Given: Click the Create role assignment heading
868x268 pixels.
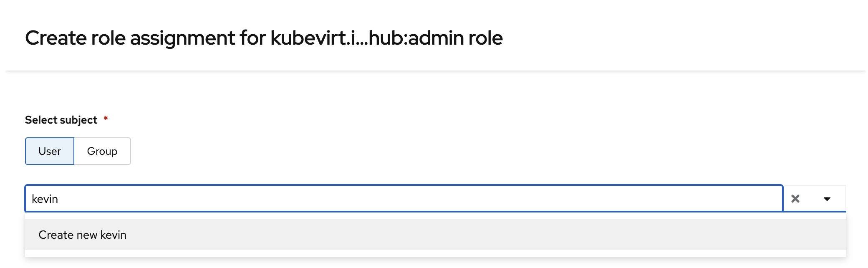Looking at the screenshot, I should pyautogui.click(x=264, y=38).
